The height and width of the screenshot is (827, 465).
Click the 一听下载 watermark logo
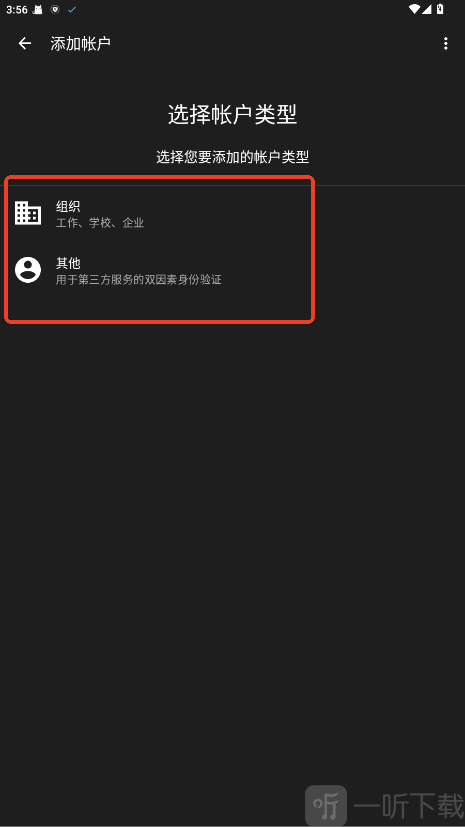tap(384, 805)
